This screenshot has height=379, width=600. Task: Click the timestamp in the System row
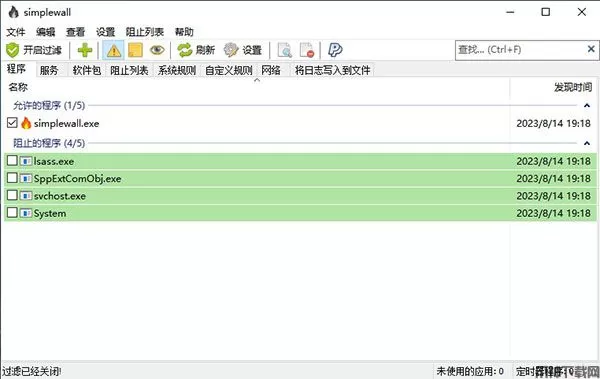[553, 214]
